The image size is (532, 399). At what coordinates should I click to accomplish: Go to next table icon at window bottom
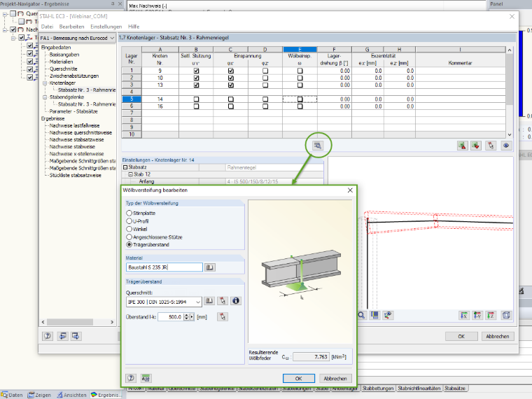click(x=76, y=336)
